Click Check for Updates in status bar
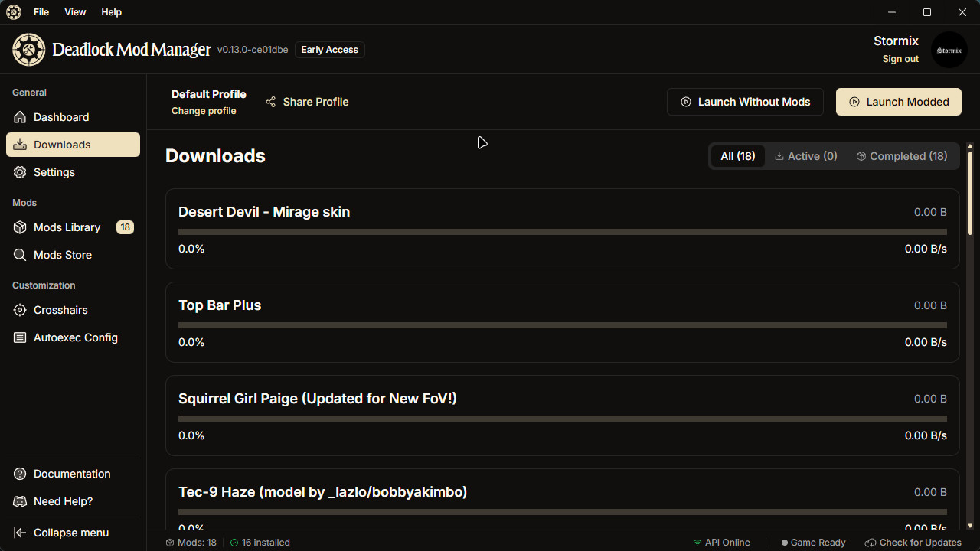Image resolution: width=980 pixels, height=551 pixels. [913, 542]
